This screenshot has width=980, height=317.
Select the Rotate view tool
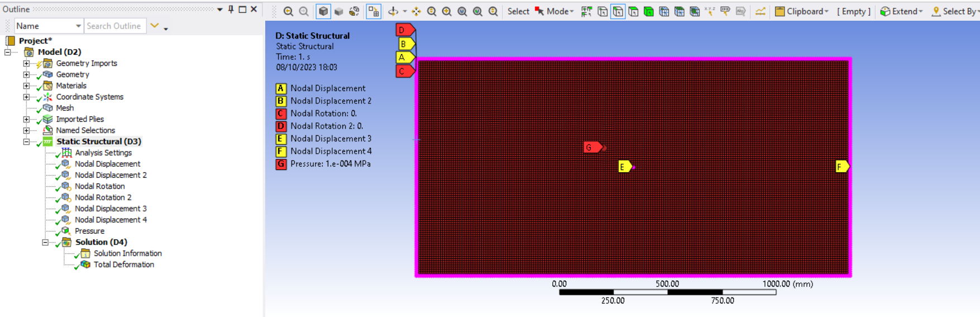tap(393, 11)
